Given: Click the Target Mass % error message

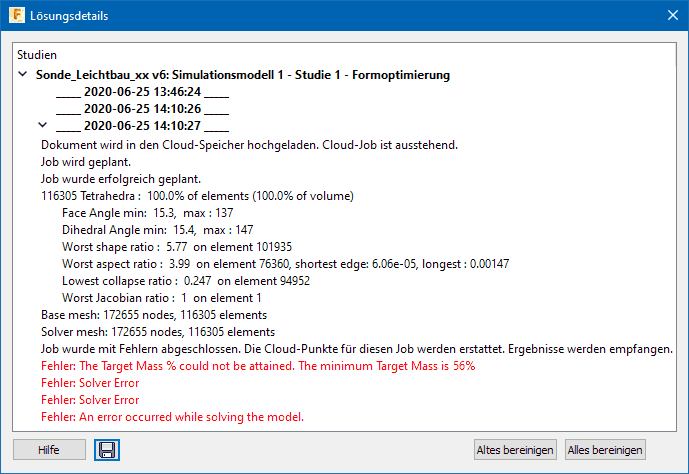Looking at the screenshot, I should (x=257, y=366).
